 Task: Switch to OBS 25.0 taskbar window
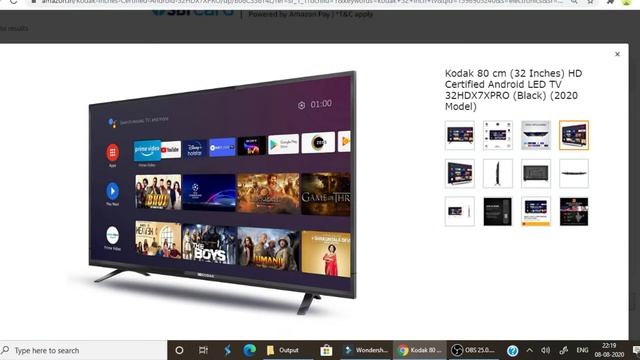(473, 350)
